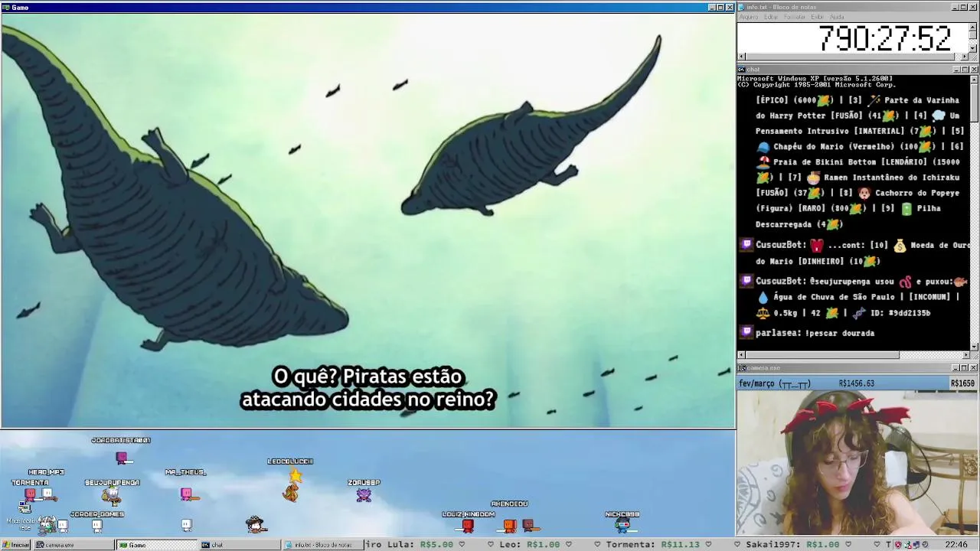
Task: Click the chat horizontal scrollbar thumb
Action: (x=822, y=354)
